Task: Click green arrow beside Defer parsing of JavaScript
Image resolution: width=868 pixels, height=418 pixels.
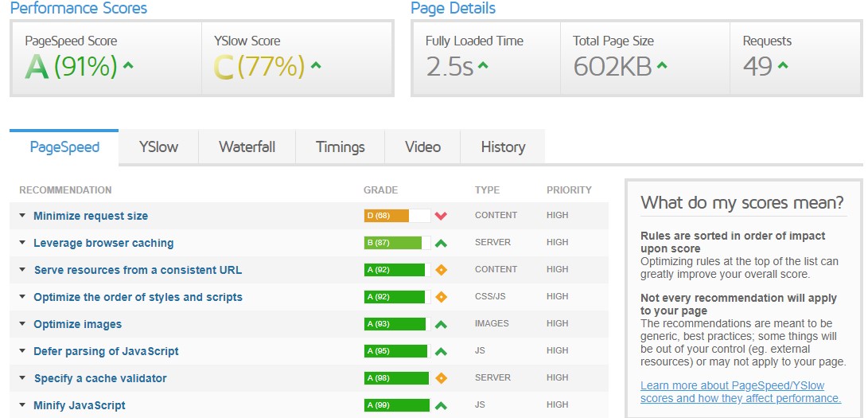Action: pyautogui.click(x=441, y=351)
